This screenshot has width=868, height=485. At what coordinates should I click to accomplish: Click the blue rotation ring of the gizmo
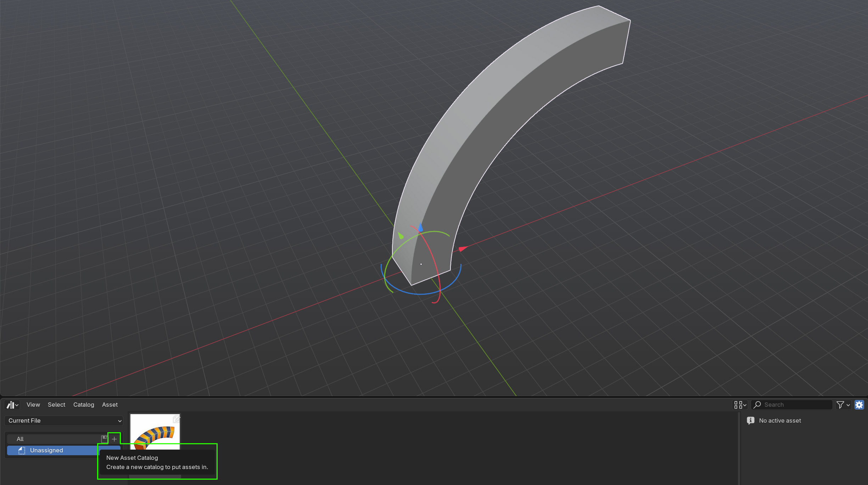420,294
